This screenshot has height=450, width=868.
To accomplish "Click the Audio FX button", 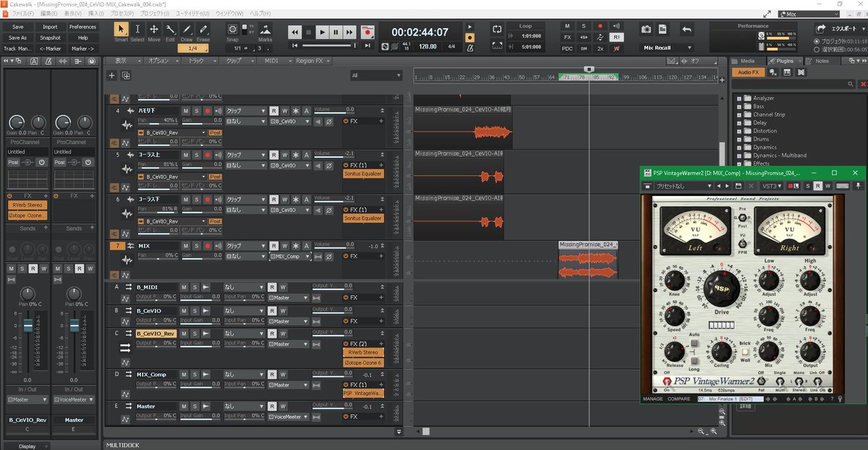I will pos(749,72).
